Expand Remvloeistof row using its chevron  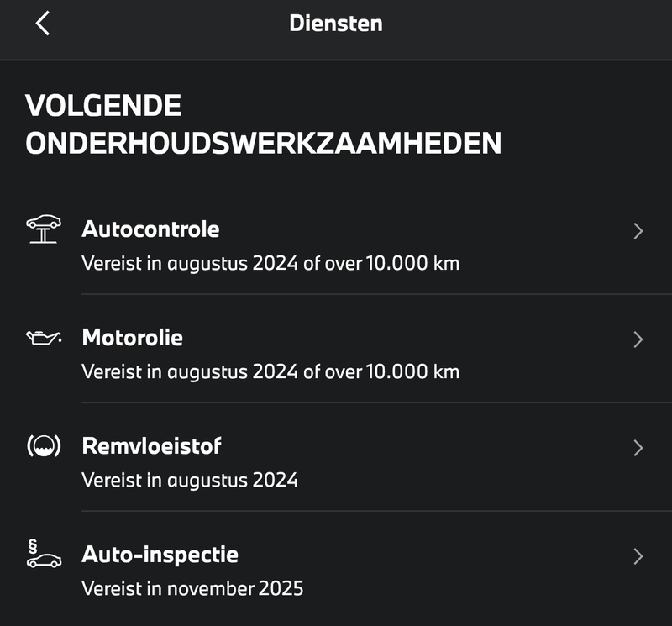638,448
